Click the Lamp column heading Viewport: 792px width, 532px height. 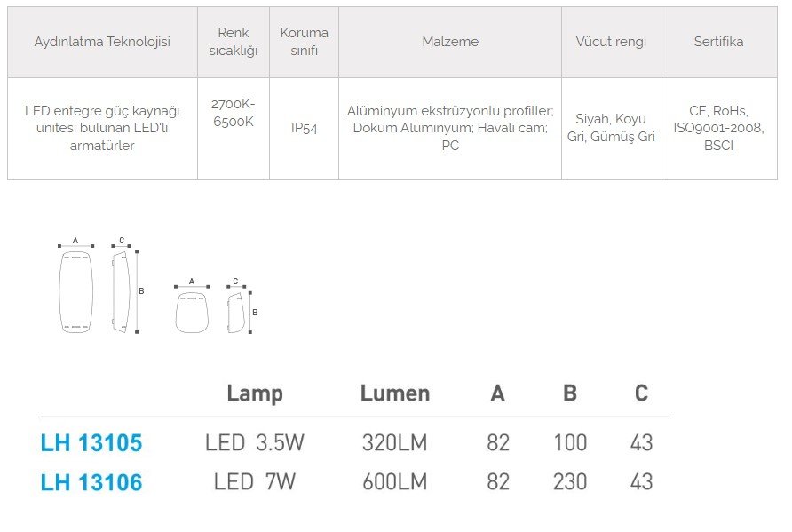coord(255,393)
